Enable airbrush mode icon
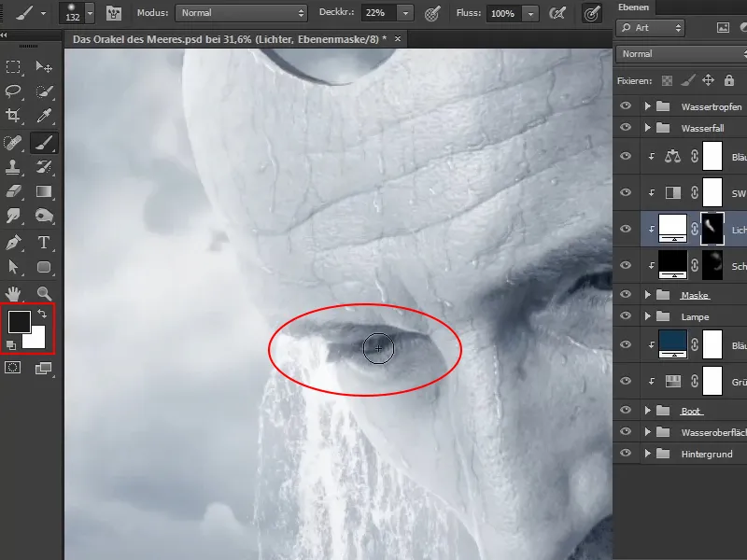The width and height of the screenshot is (747, 560). point(557,13)
